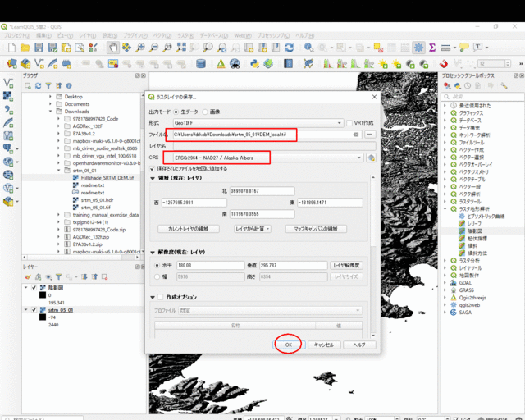
Task: Click the Python console icon
Action: (254, 63)
